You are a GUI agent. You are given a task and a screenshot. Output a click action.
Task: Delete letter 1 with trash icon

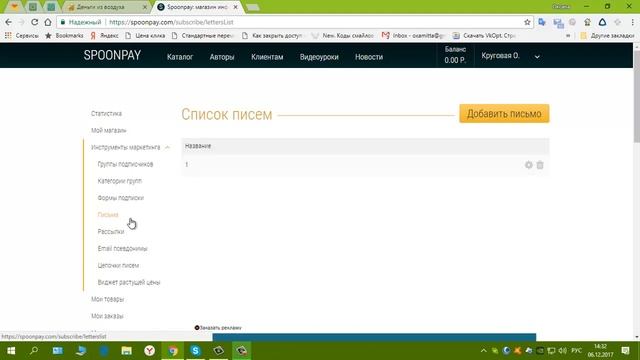pyautogui.click(x=540, y=165)
